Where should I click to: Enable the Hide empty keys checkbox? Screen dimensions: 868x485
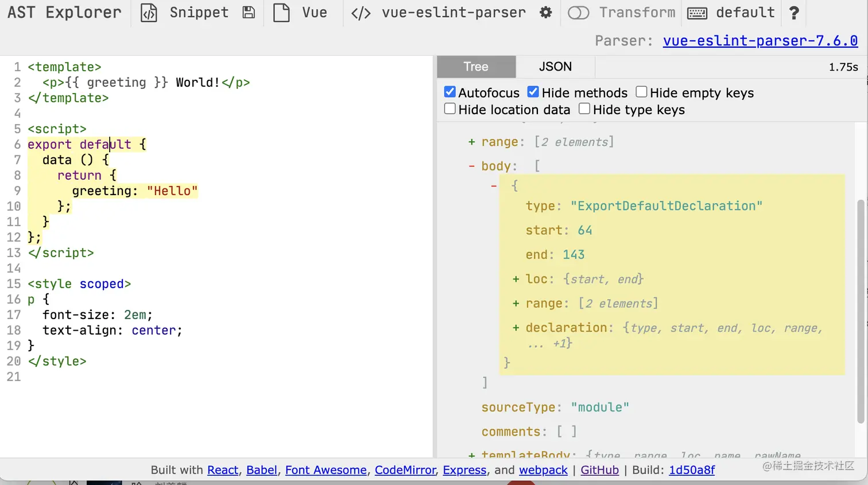[x=641, y=92]
